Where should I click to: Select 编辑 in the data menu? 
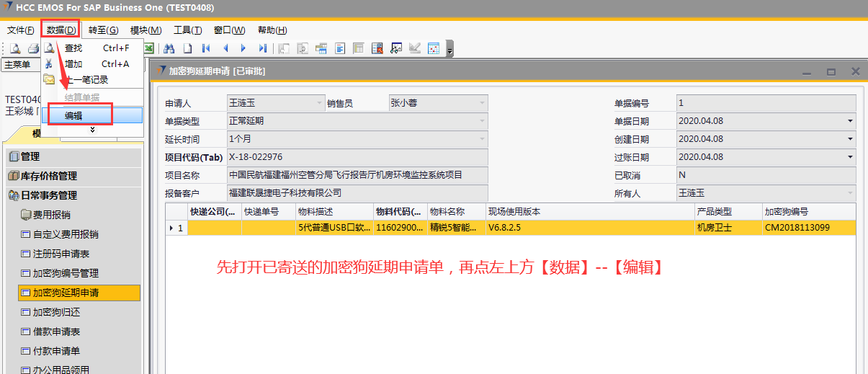(x=73, y=115)
